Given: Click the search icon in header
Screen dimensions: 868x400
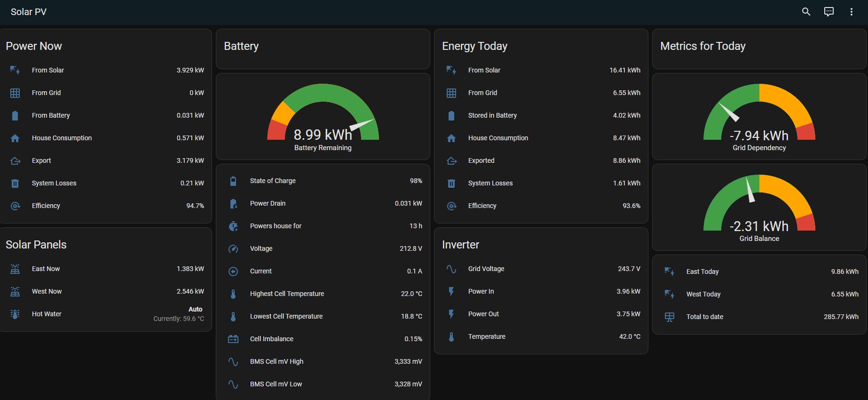Looking at the screenshot, I should [x=806, y=12].
